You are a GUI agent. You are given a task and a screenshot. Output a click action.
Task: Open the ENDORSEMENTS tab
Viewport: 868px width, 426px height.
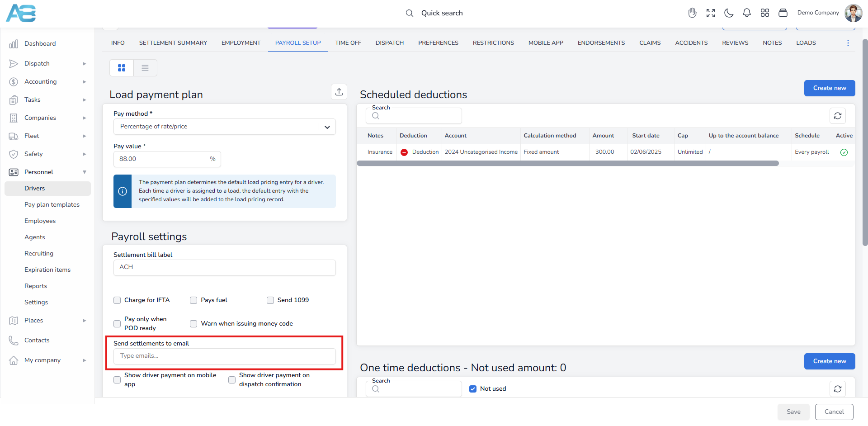[x=601, y=43]
